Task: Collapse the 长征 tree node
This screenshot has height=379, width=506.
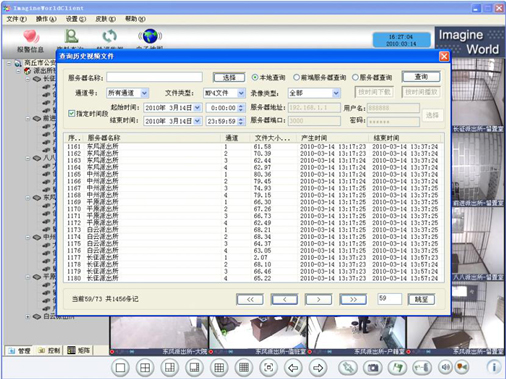Action: (x=28, y=79)
